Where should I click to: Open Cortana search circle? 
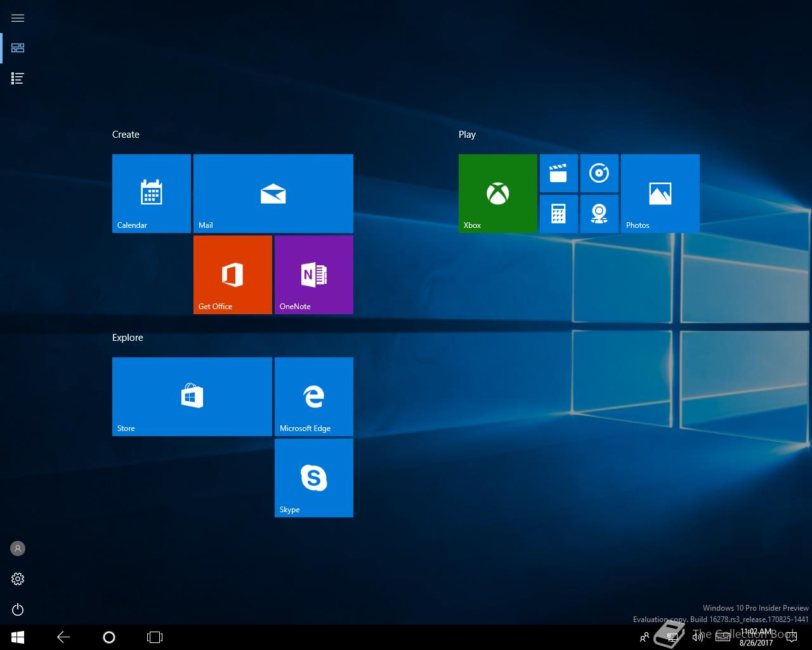109,637
